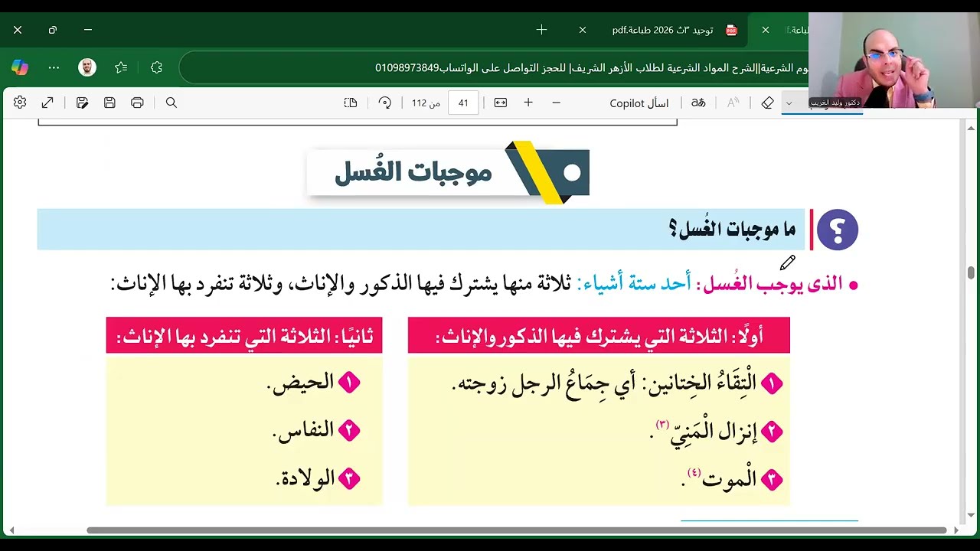Click the scroll down arrow

[971, 515]
